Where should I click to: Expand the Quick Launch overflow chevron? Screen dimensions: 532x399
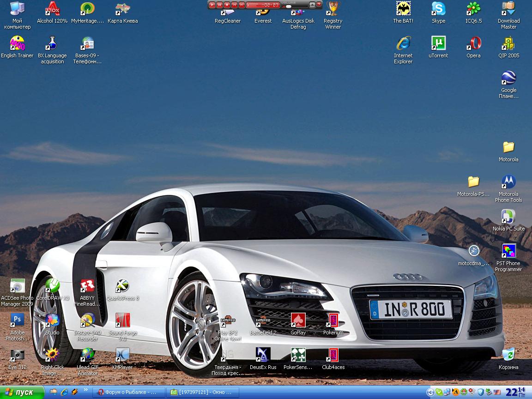(x=85, y=390)
